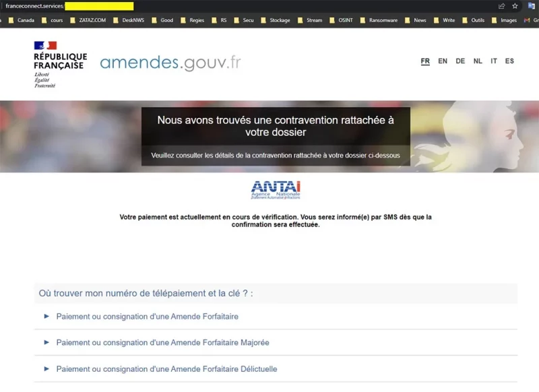This screenshot has width=539, height=392.
Task: Open the Stream bookmarks folder
Action: tap(310, 20)
